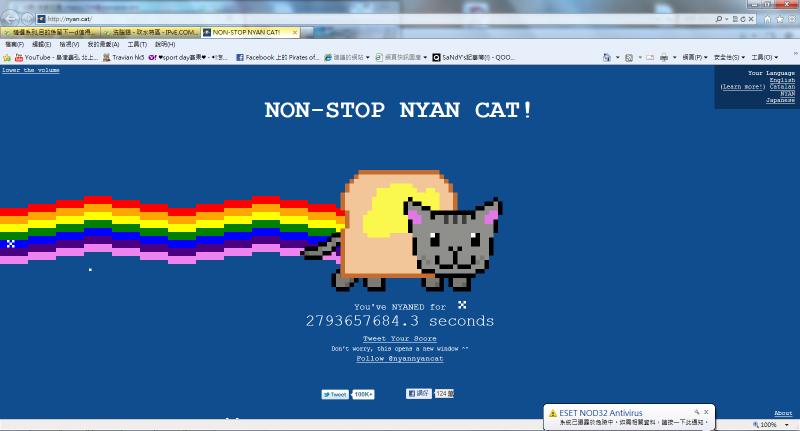The width and height of the screenshot is (800, 431).
Task: Open the YouTube favorites bar bookmark
Action: click(57, 58)
